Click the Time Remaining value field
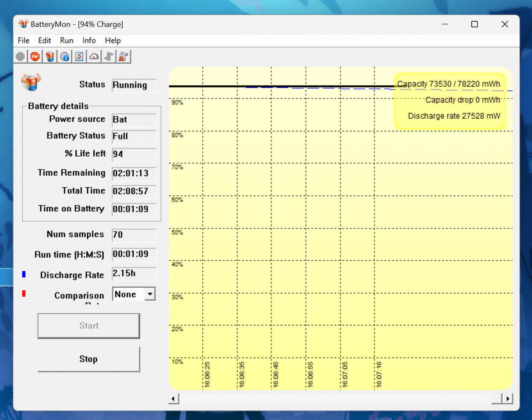Image resolution: width=532 pixels, height=420 pixels. coord(134,173)
